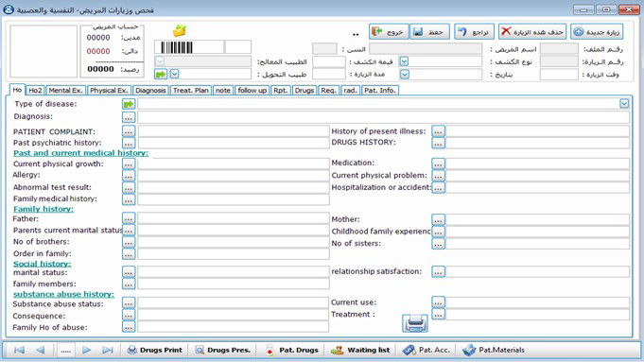Viewport: 644px width, 362px height.
Task: Click ellipsis button for Current use
Action: pos(438,302)
